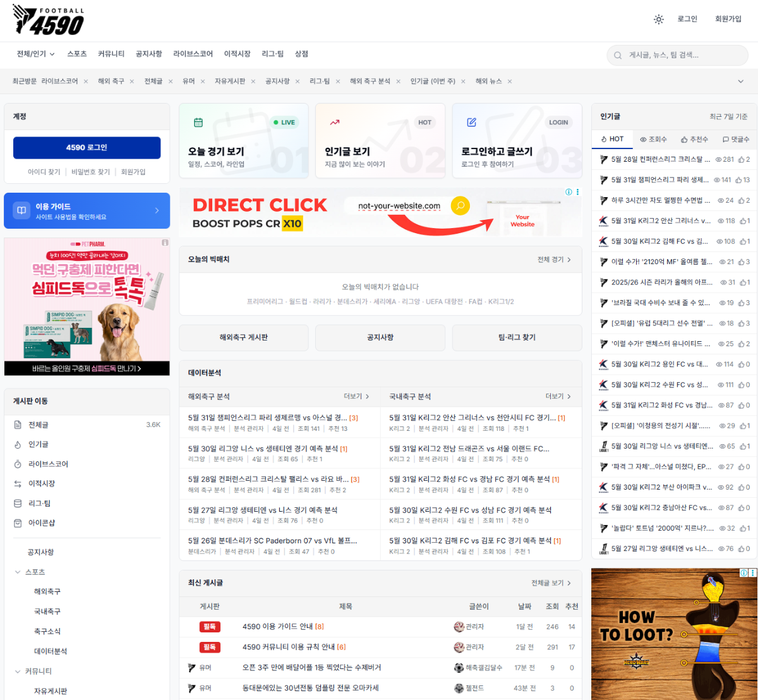The width and height of the screenshot is (758, 700).
Task: Expand the 전체/인기 dropdown menu
Action: click(x=36, y=54)
